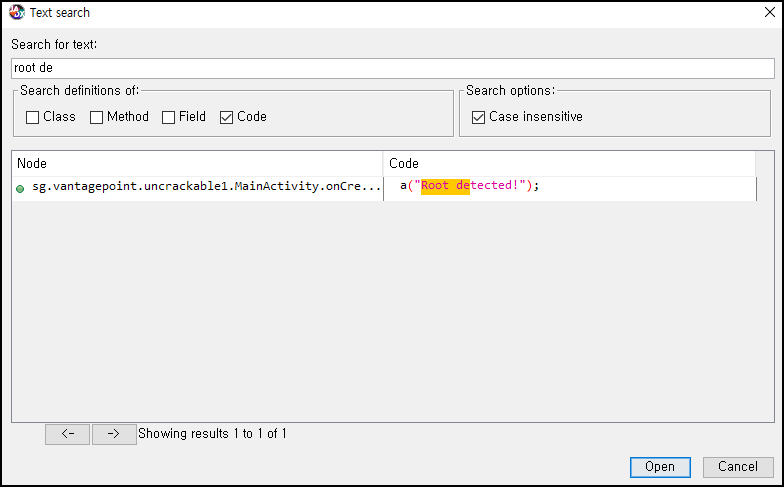Click the search text field containing "root de"

click(393, 68)
